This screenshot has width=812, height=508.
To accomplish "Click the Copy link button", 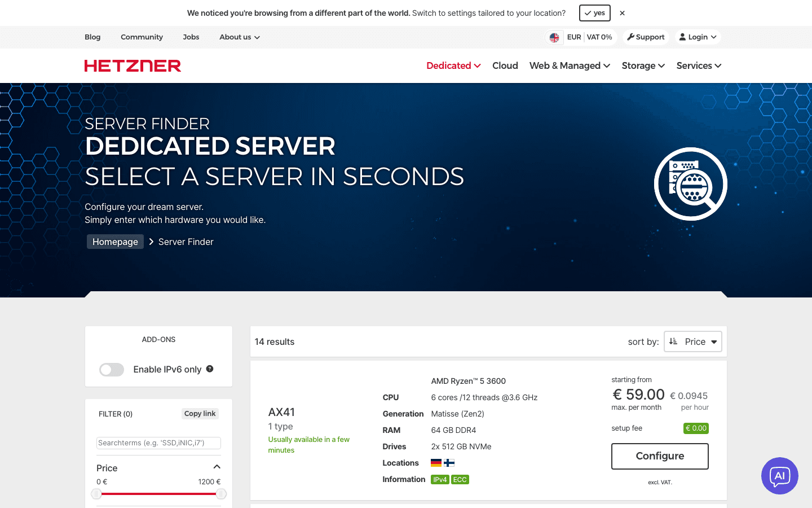I will pos(200,414).
